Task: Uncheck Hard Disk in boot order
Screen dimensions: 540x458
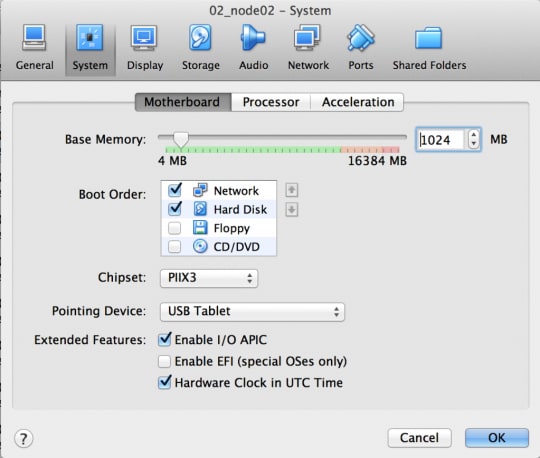Action: point(175,209)
